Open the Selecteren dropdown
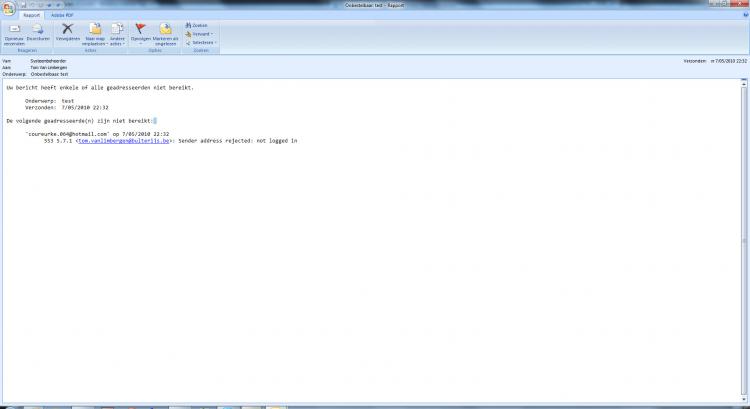Image resolution: width=750 pixels, height=409 pixels. coord(201,43)
